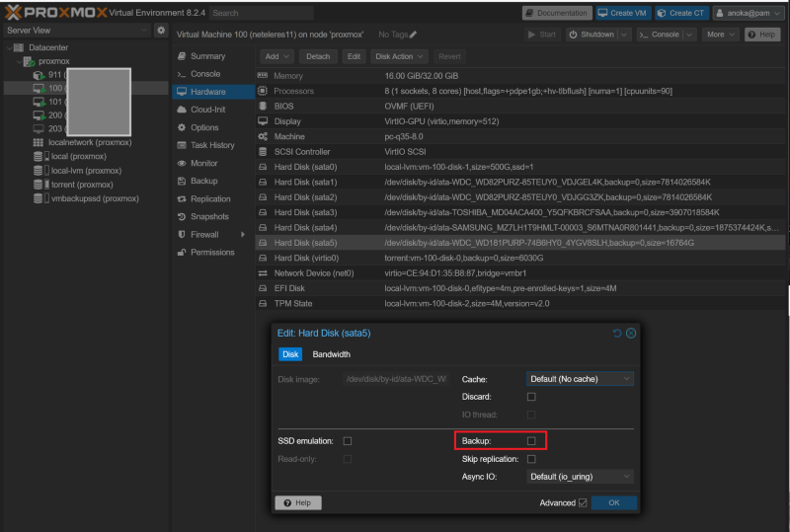
Task: Click the pencil icon to edit tags
Action: [413, 35]
